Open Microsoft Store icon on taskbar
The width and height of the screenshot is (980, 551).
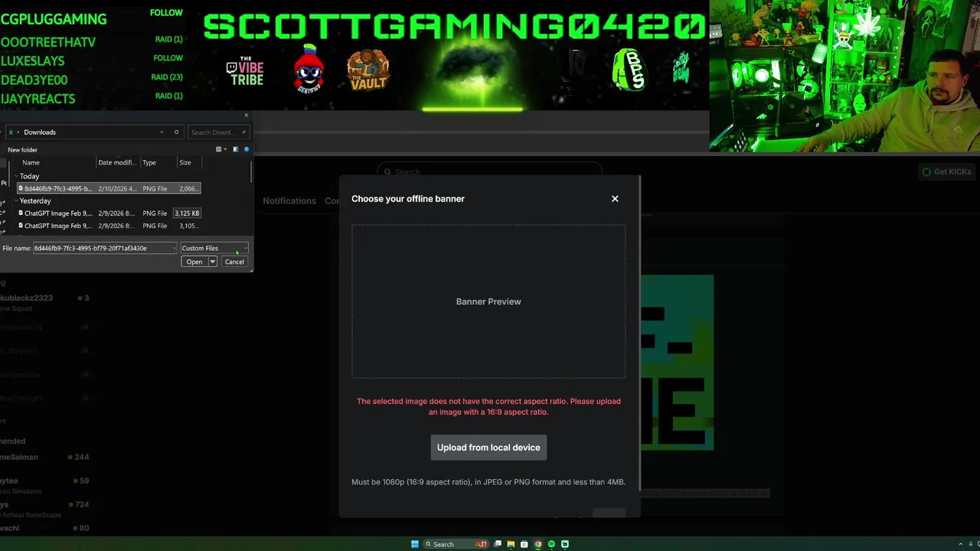[524, 544]
